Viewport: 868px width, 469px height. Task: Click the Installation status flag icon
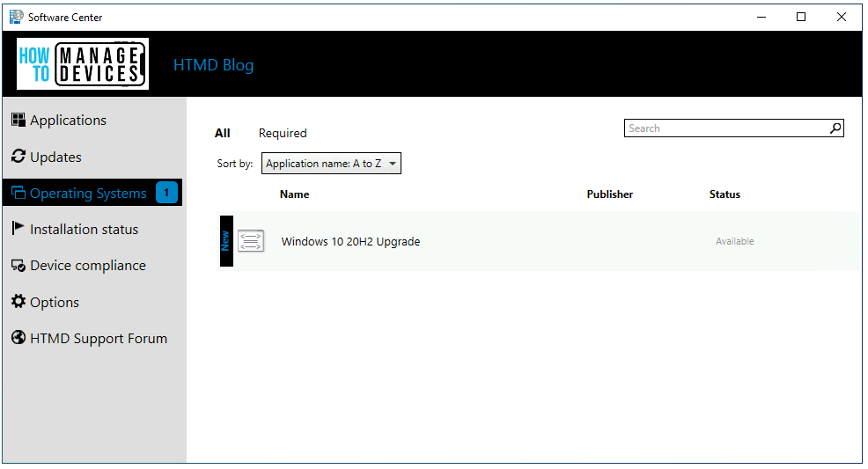click(x=18, y=228)
